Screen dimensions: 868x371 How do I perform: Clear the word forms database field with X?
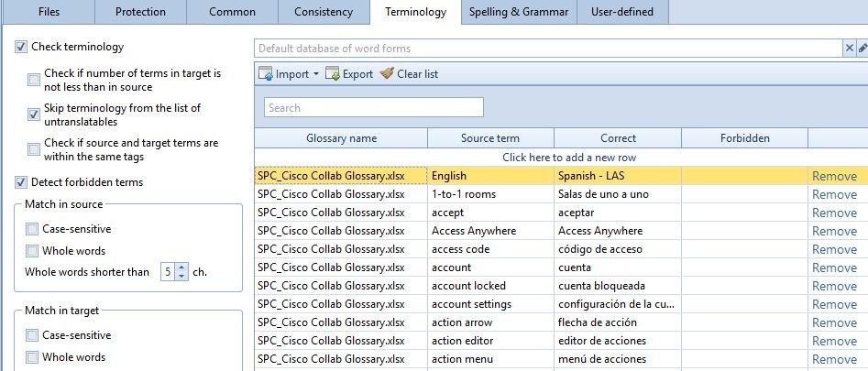pos(849,49)
